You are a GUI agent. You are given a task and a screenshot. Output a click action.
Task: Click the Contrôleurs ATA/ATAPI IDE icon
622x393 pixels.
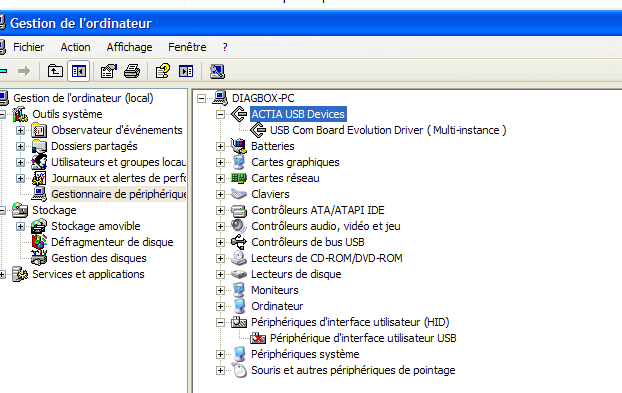[239, 211]
